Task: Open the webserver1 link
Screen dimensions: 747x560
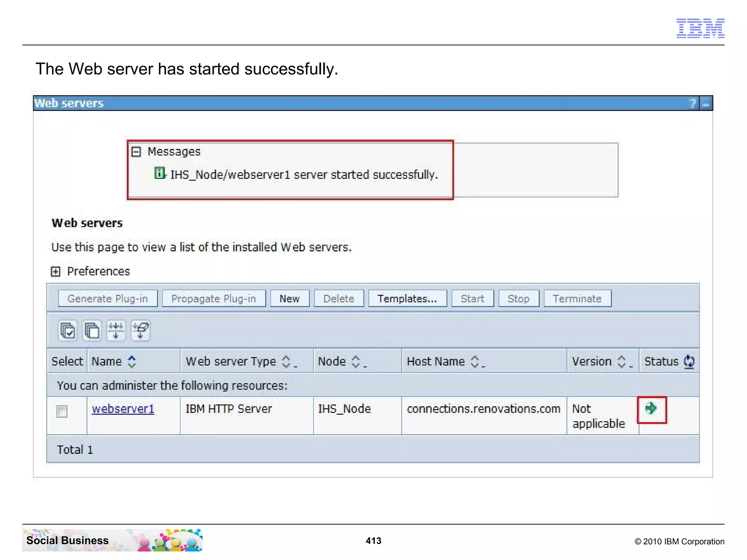Action: coord(123,409)
